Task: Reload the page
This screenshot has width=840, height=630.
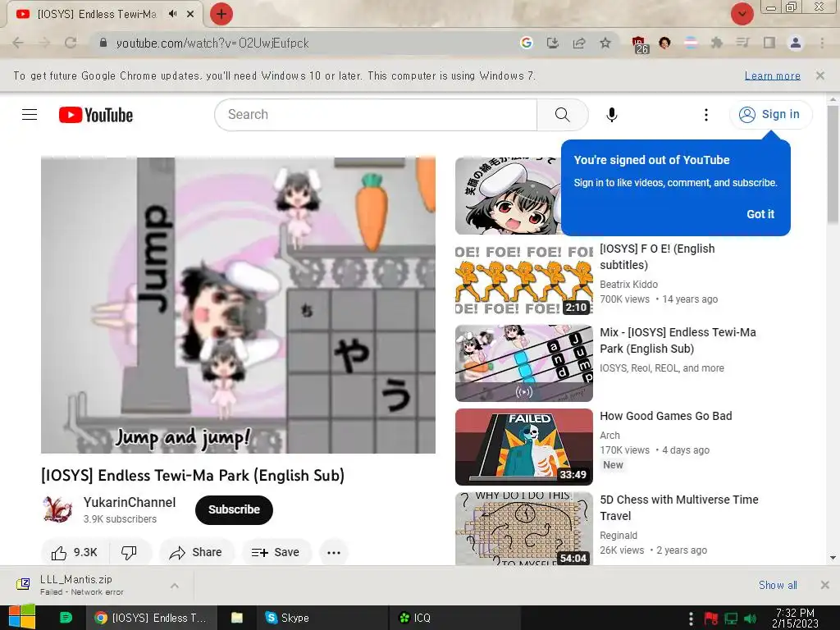Action: coord(71,43)
